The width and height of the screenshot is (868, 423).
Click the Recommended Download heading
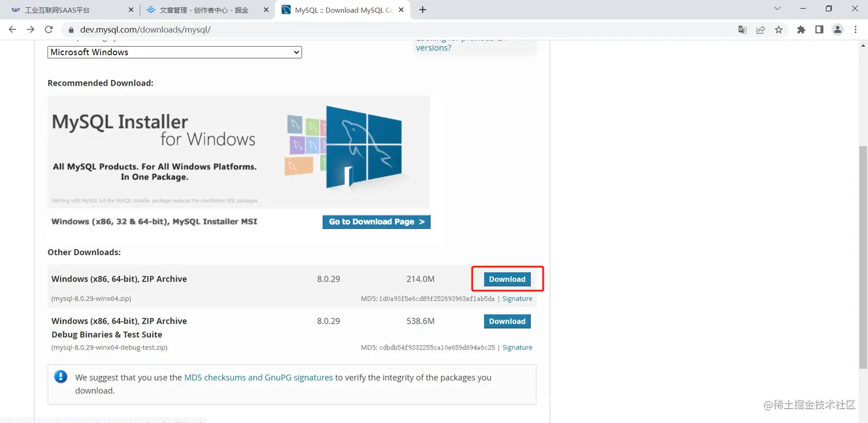tap(100, 83)
